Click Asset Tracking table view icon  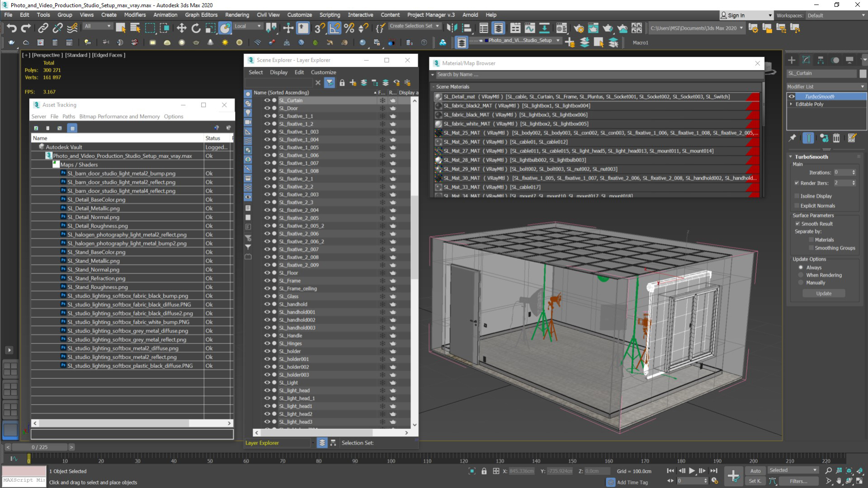(x=72, y=128)
